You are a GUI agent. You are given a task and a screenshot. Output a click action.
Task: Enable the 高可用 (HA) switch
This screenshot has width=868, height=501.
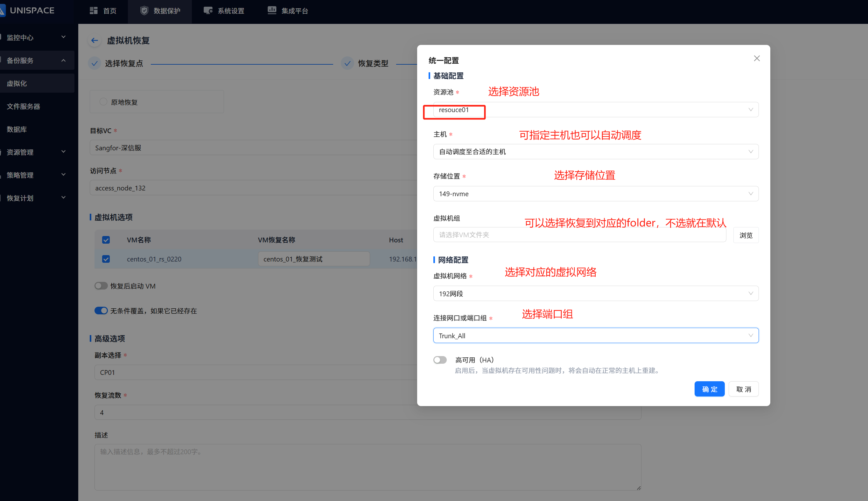(x=440, y=360)
